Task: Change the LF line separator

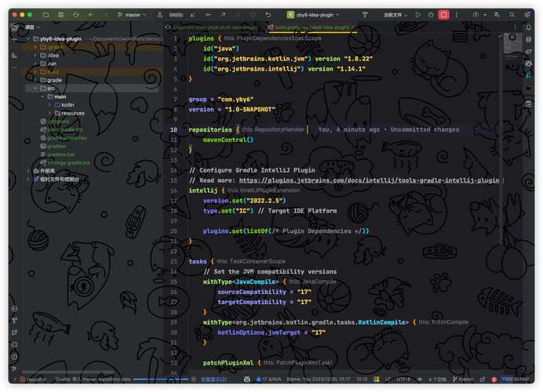Action: (388, 379)
